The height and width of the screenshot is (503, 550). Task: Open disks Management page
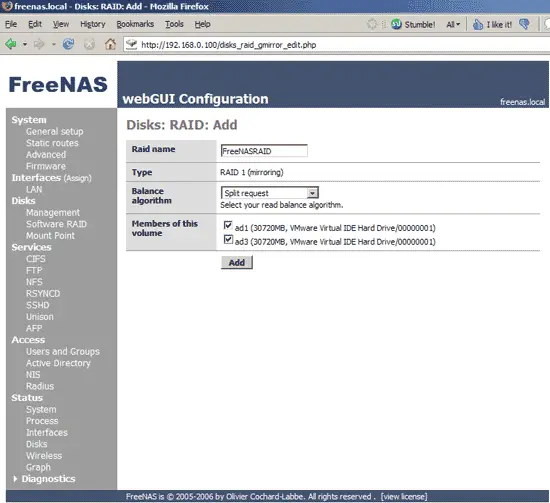tap(53, 213)
